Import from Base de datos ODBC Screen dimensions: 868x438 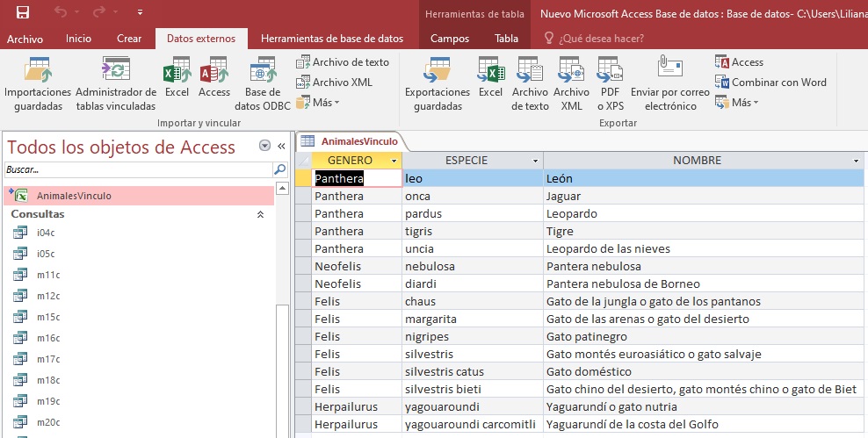pyautogui.click(x=263, y=84)
